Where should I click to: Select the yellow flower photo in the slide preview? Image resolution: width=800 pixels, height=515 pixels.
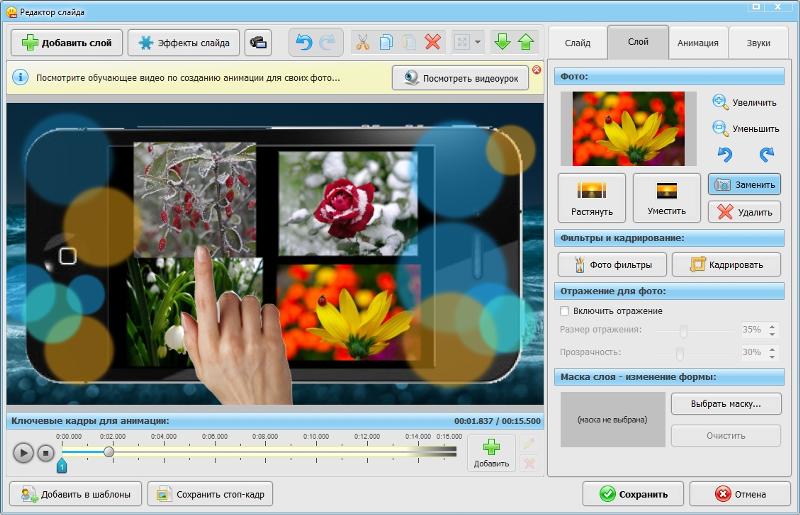(x=349, y=312)
